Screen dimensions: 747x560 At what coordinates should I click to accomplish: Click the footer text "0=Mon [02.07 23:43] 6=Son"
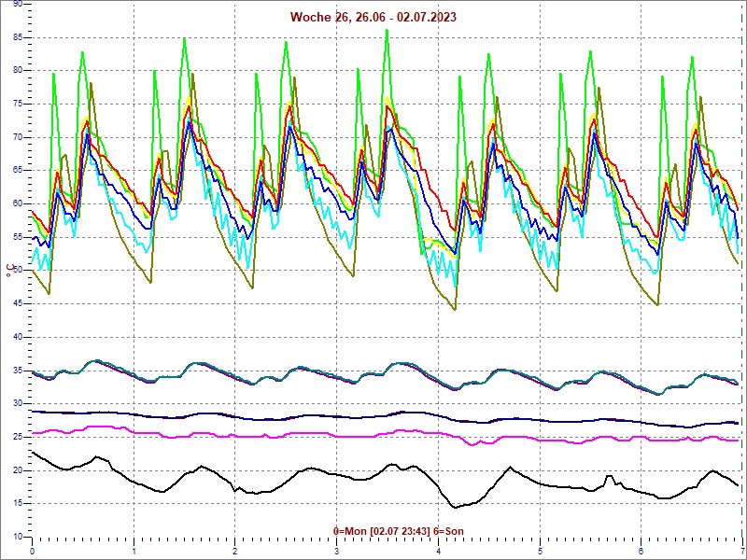coord(399,531)
